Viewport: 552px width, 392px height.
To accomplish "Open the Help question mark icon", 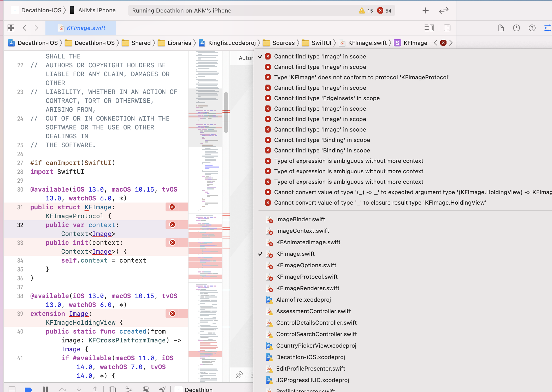I will click(x=532, y=28).
